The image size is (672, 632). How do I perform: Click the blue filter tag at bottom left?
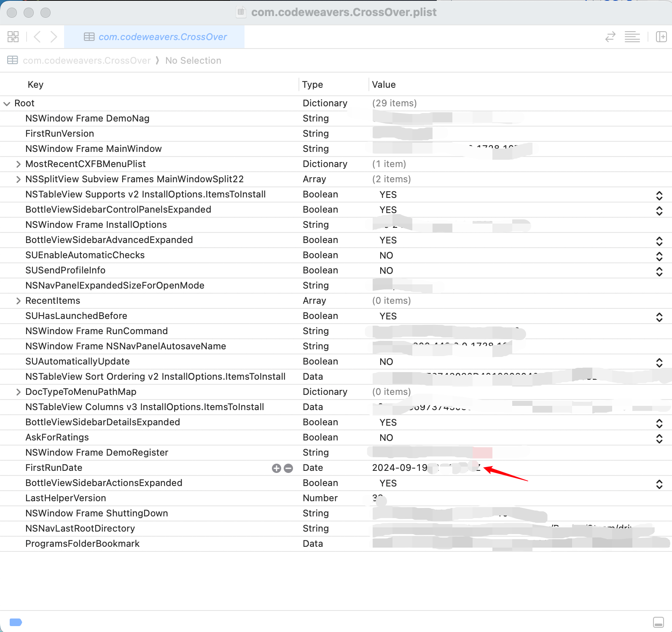(16, 622)
